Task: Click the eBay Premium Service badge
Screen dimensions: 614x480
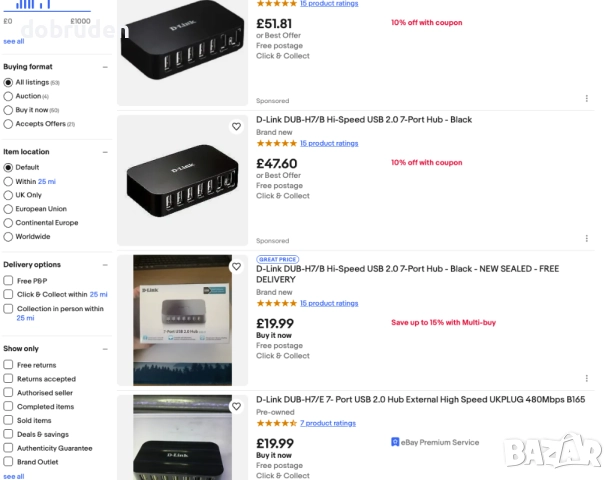Action: pyautogui.click(x=435, y=441)
